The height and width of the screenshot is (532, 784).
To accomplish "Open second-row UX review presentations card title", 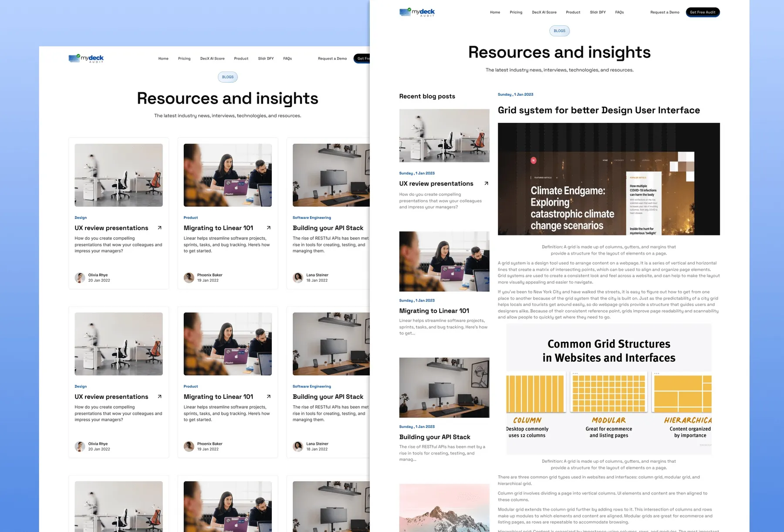I will [x=112, y=397].
